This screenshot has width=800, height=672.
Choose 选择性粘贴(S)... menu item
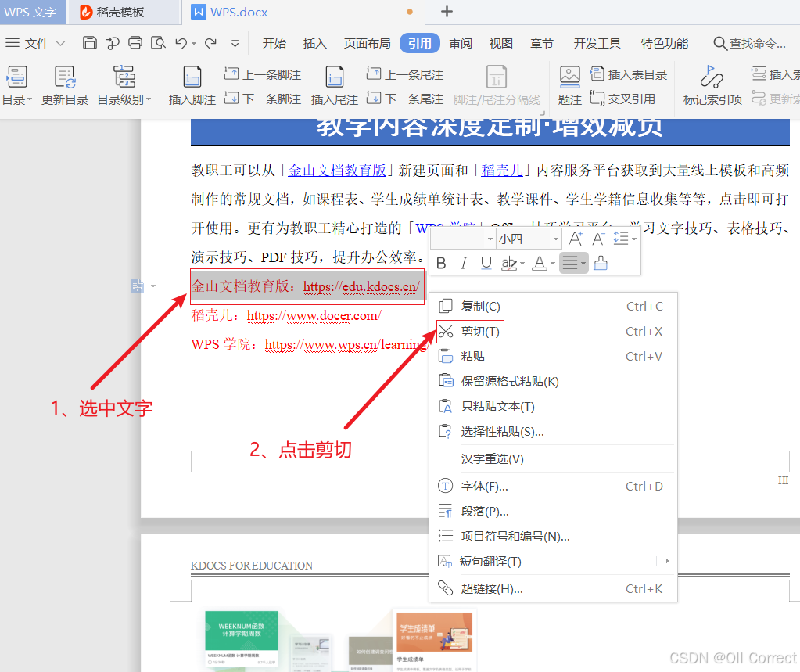pos(553,431)
